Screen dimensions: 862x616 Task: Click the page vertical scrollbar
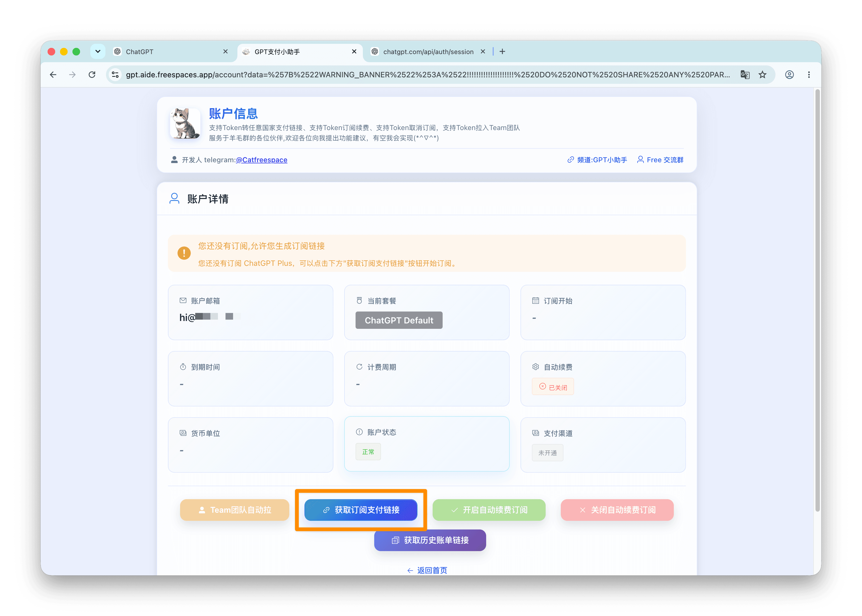[817, 300]
